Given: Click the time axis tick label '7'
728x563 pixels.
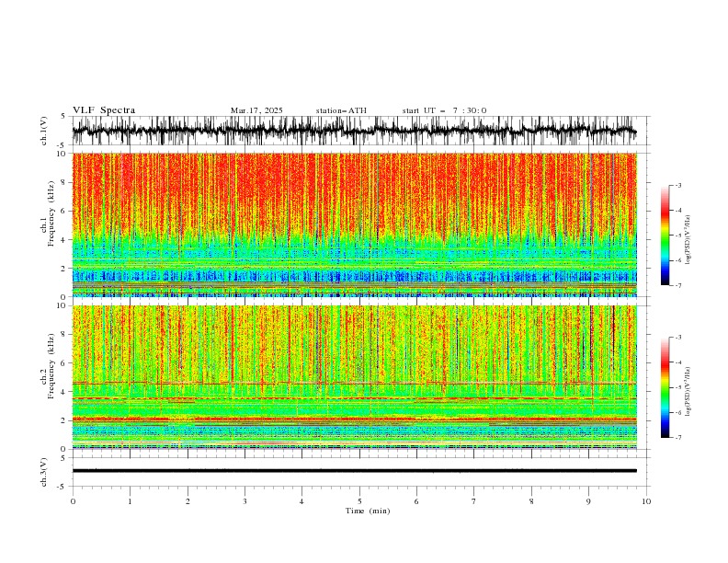Looking at the screenshot, I should [474, 501].
